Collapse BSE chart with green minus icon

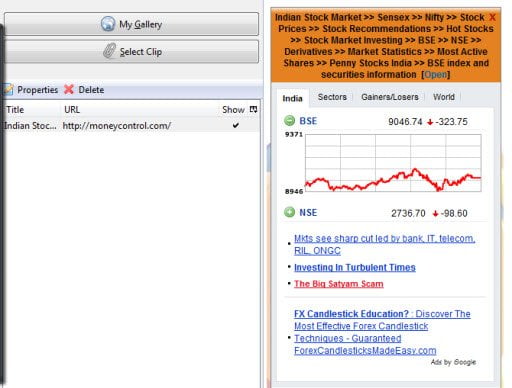click(289, 120)
